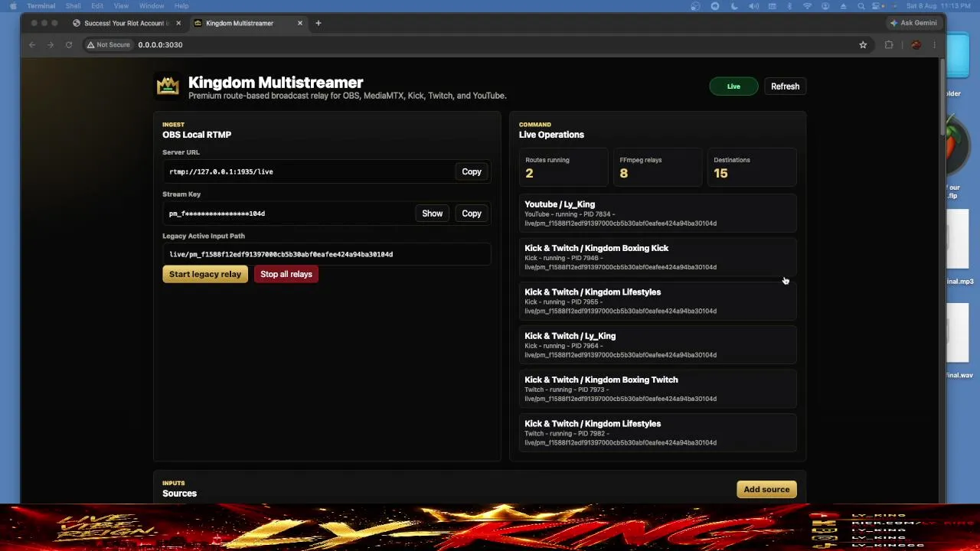Viewport: 980px width, 551px height.
Task: Click the page vertical scrollbar
Action: coord(942,98)
